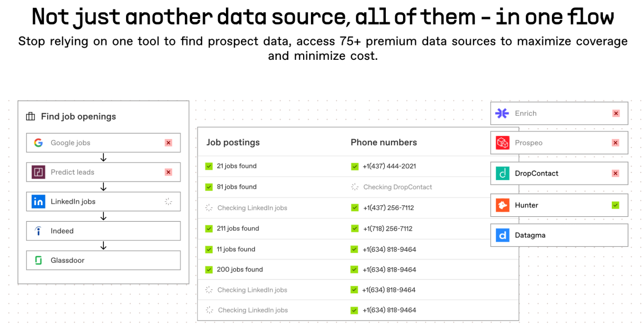
Task: Click the Job postings column header
Action: tap(233, 142)
